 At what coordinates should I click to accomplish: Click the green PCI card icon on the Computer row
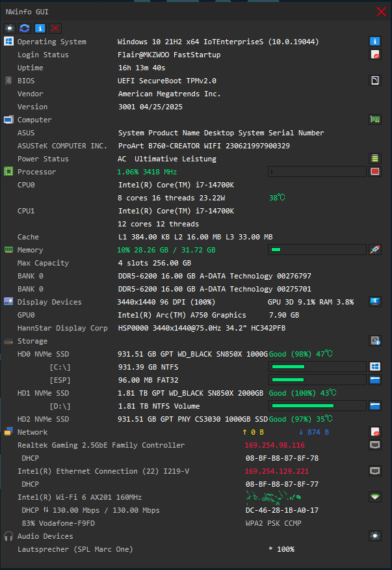[x=375, y=120]
